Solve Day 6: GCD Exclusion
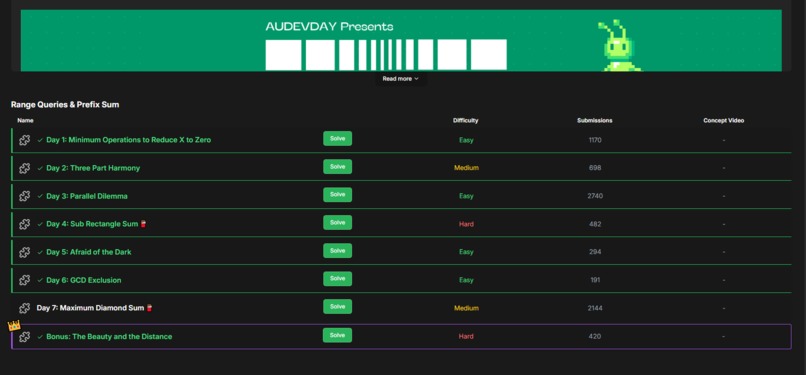This screenshot has width=806, height=375. click(x=337, y=278)
